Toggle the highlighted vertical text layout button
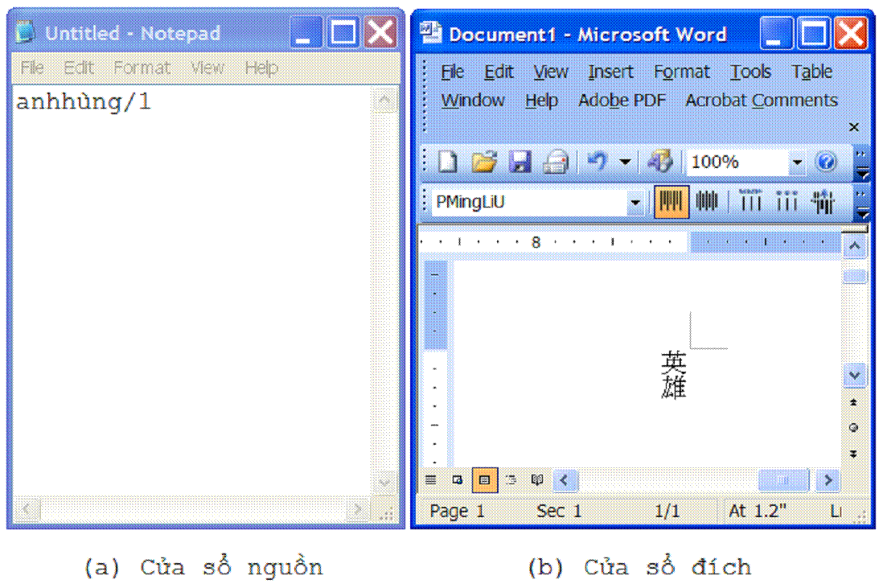Screen dimensions: 883x588 pyautogui.click(x=671, y=202)
